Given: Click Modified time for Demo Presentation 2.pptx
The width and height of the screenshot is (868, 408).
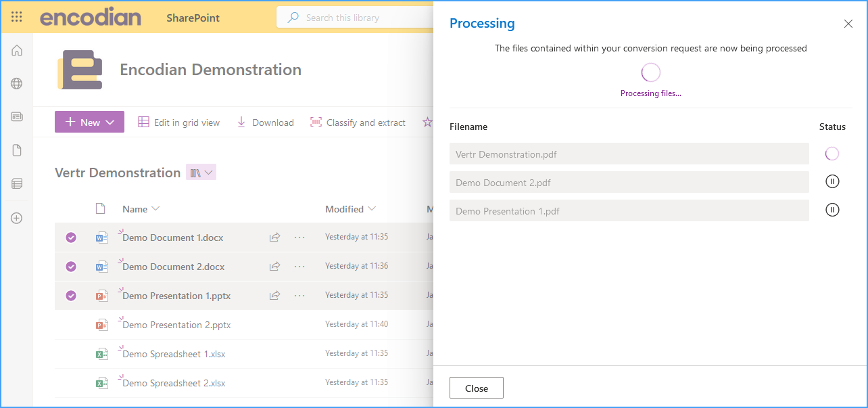Looking at the screenshot, I should tap(357, 324).
